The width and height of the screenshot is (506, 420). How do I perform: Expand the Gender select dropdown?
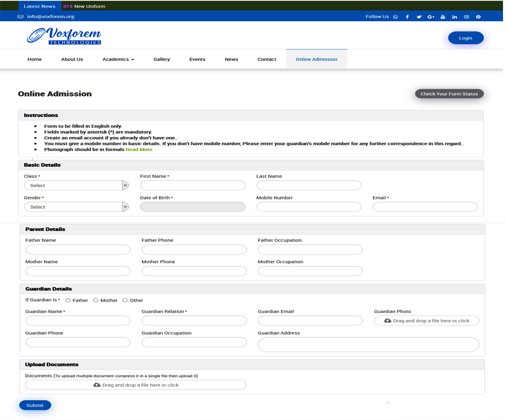[76, 207]
